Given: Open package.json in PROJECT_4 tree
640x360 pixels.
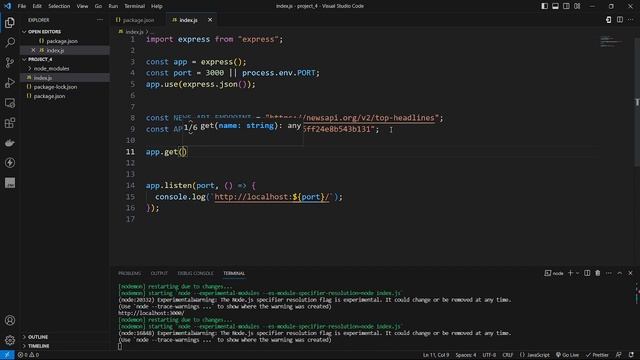Looking at the screenshot, I should [49, 96].
